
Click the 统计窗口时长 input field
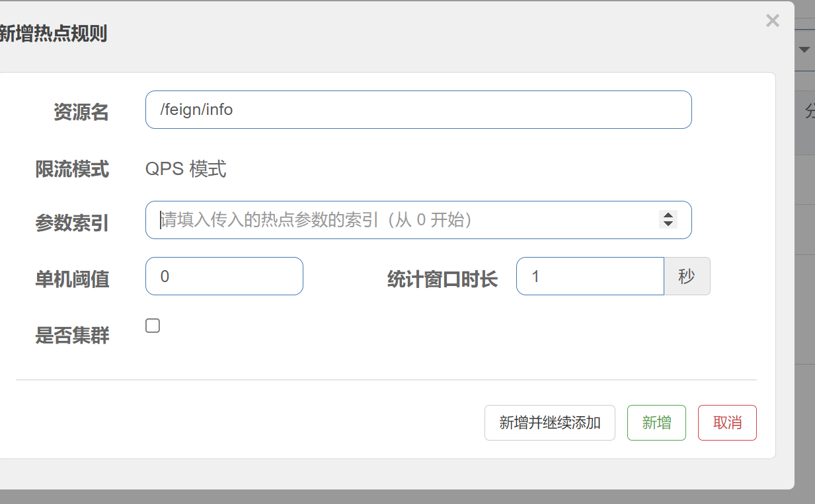click(x=590, y=276)
